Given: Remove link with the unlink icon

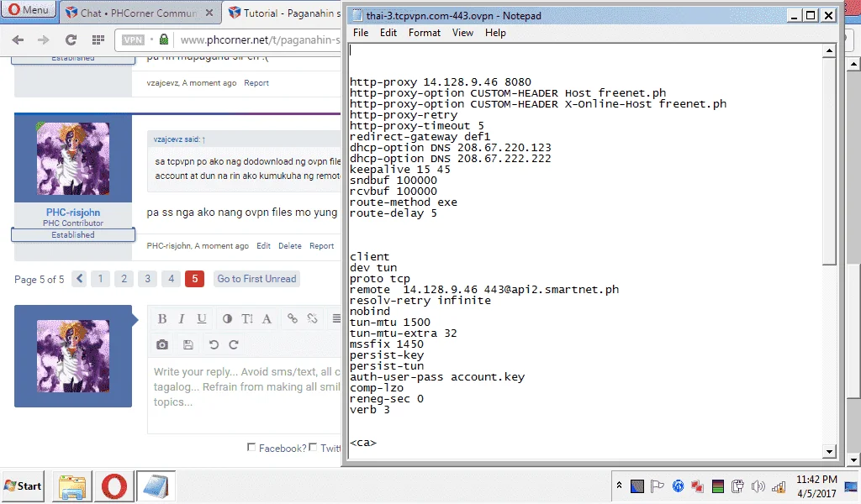Looking at the screenshot, I should (313, 318).
